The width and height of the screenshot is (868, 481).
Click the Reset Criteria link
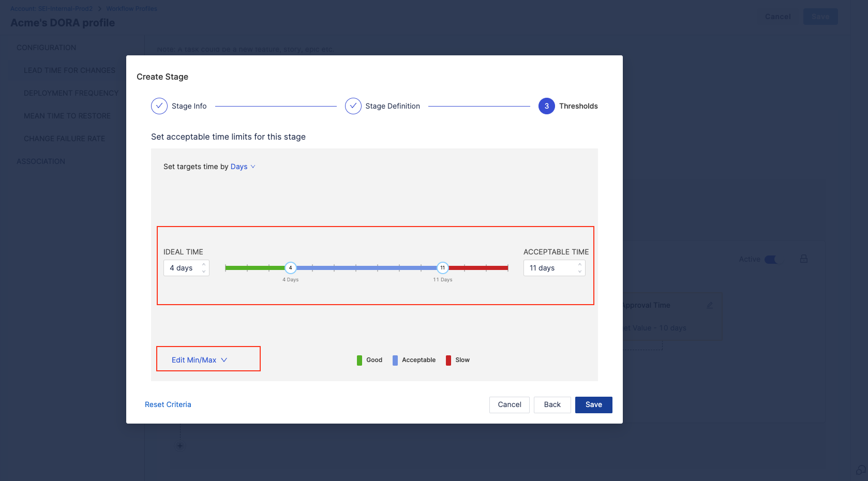(168, 404)
